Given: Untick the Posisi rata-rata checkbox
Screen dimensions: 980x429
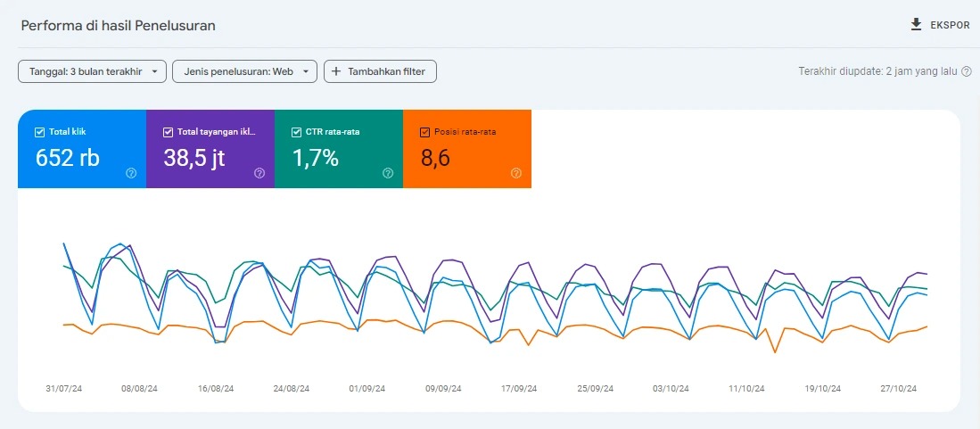Looking at the screenshot, I should [424, 132].
